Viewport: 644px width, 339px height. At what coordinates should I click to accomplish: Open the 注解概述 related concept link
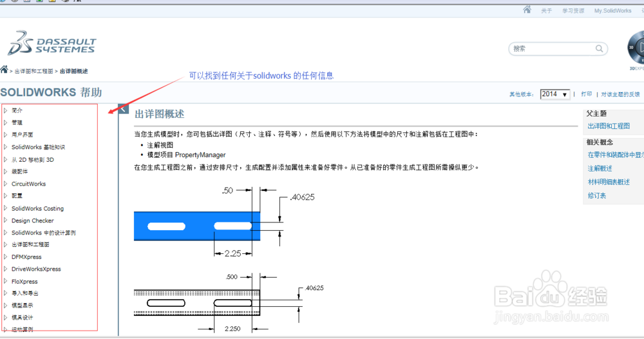(600, 168)
